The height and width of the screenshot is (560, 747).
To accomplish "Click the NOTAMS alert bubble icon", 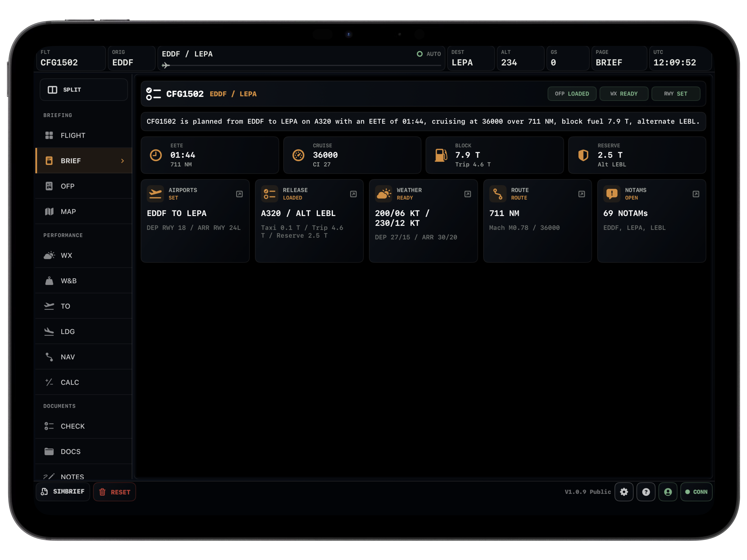I will coord(612,194).
